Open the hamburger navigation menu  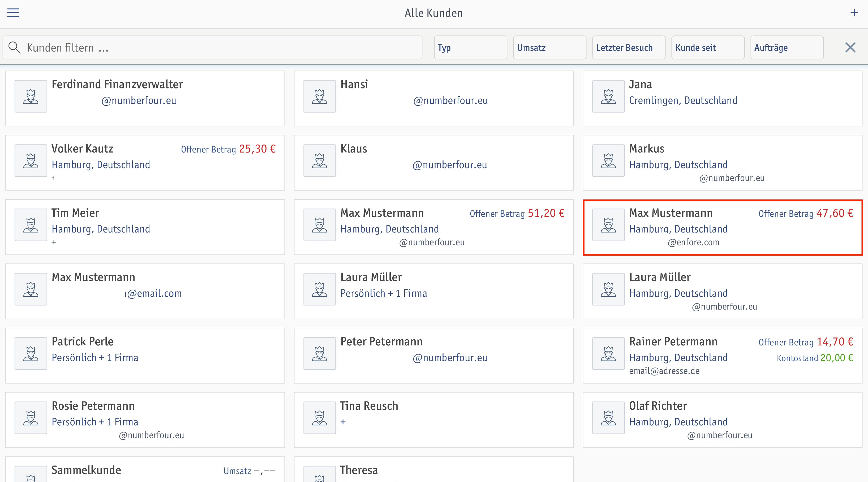[13, 13]
